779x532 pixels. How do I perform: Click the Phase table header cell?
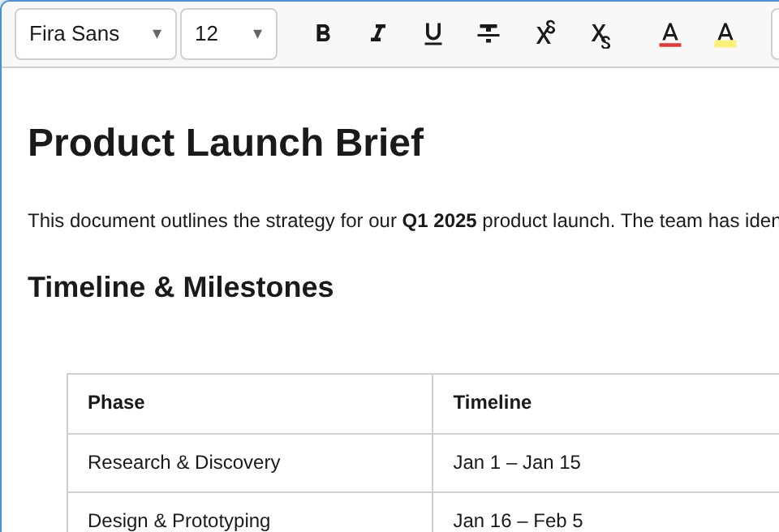116,402
